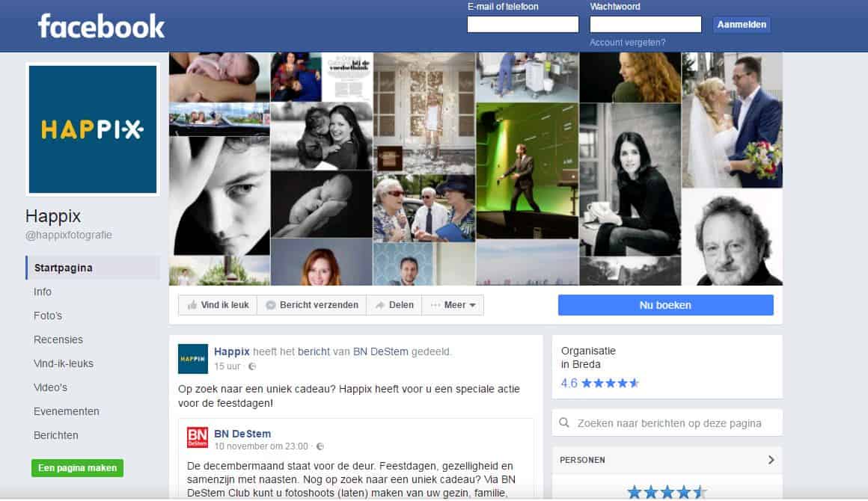
Task: Expand the PERSONEN section chevron
Action: coord(771,460)
